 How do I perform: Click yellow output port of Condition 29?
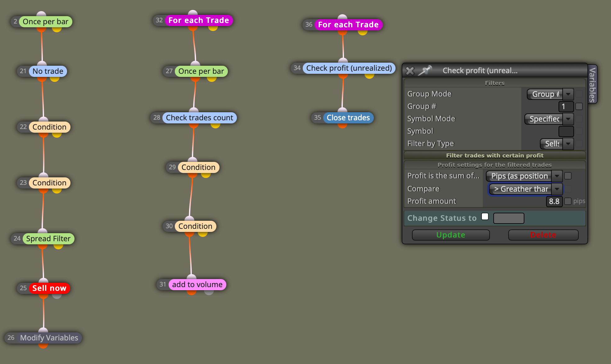[206, 175]
